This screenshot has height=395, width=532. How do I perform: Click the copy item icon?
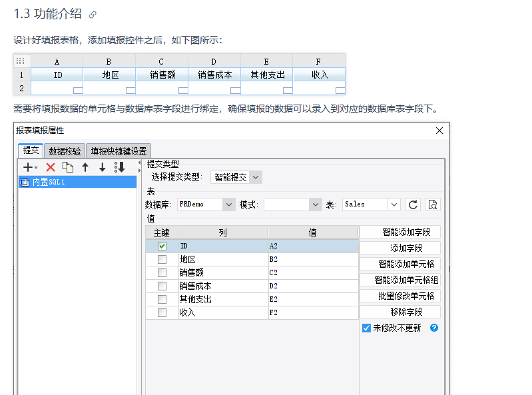(x=68, y=167)
